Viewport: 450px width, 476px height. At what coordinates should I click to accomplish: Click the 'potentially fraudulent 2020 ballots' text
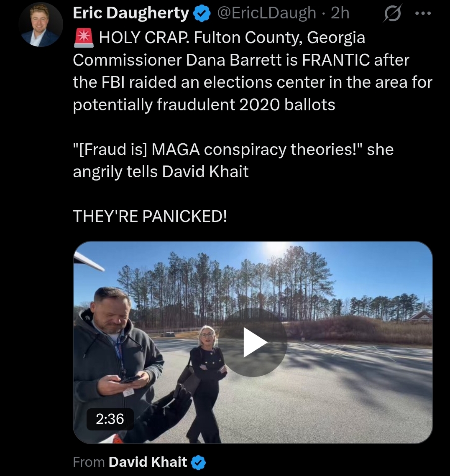click(204, 105)
